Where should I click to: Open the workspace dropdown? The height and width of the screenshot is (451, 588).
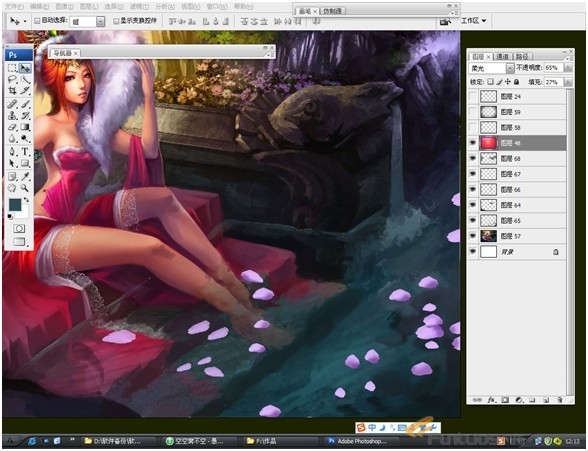coord(474,21)
